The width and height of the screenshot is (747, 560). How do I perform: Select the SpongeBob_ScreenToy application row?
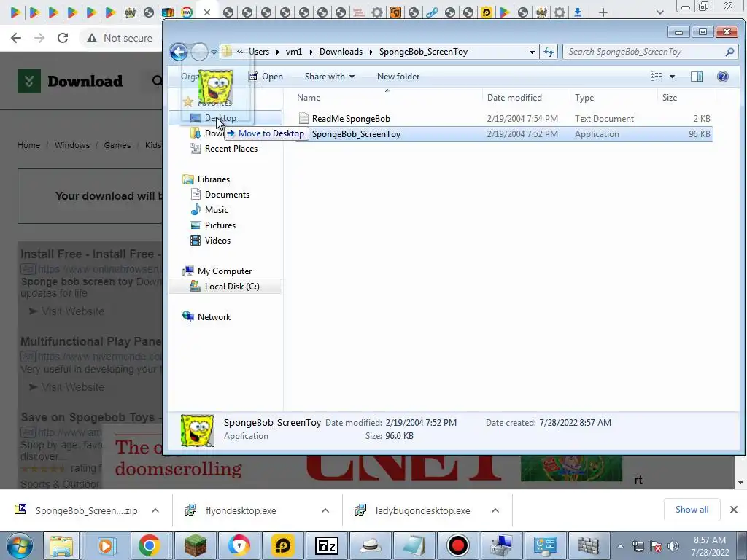tap(504, 134)
